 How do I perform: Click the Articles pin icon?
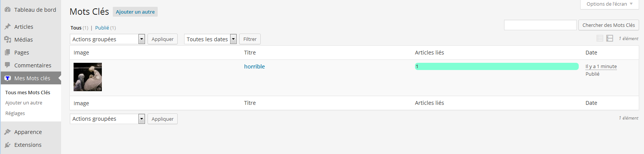click(x=8, y=26)
